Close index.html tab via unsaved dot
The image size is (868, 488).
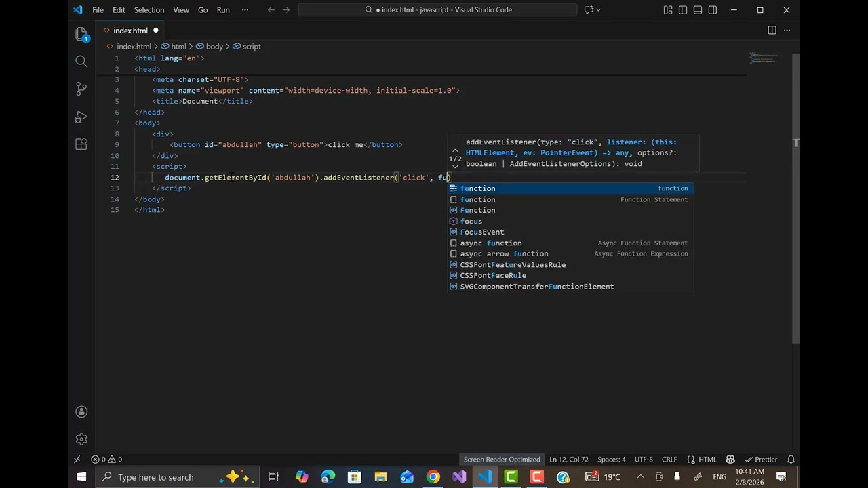155,30
